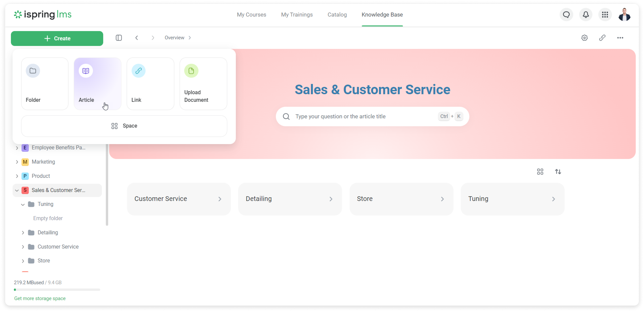Expand the Detailing folder in sidebar
Viewport: 644px width, 312px height.
[x=23, y=233]
